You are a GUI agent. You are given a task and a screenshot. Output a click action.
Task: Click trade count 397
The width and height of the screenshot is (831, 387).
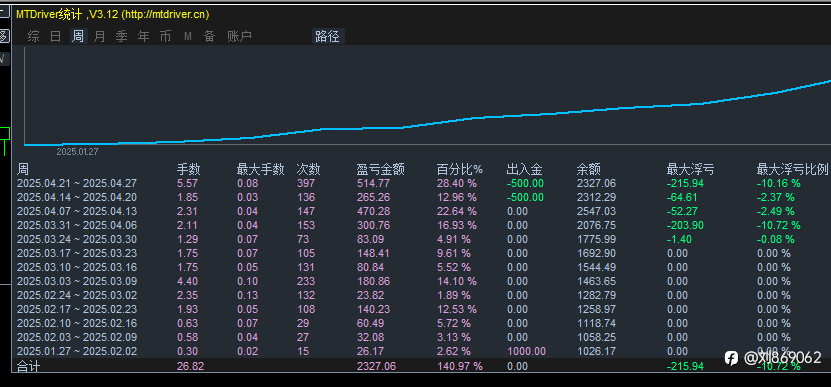tap(306, 183)
